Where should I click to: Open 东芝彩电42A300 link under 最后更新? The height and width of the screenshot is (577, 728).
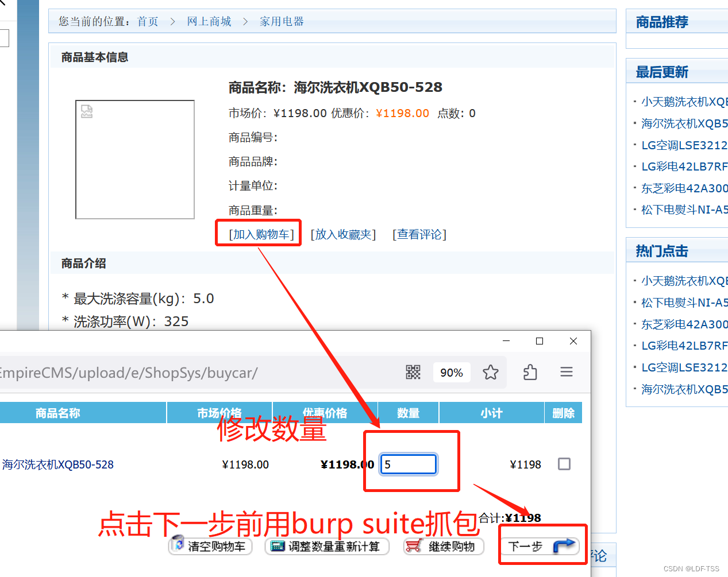[x=684, y=188]
